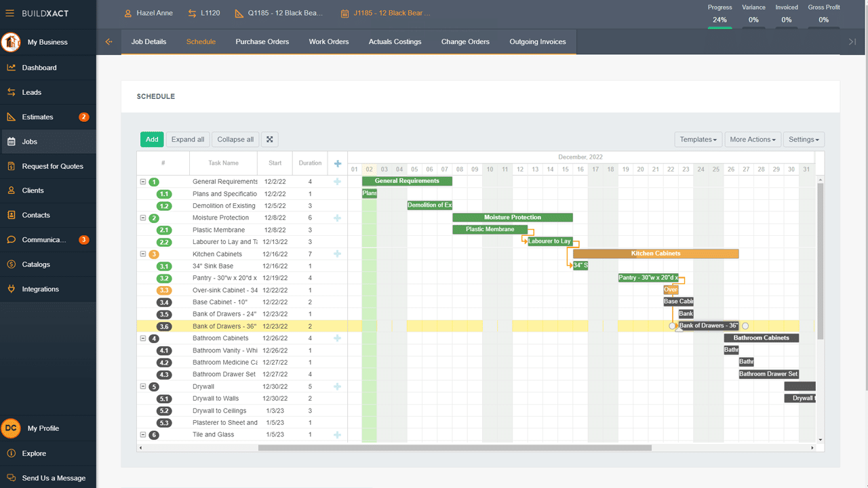Open the hamburger menu beside Buildxact logo
868x488 pixels.
tap(9, 13)
